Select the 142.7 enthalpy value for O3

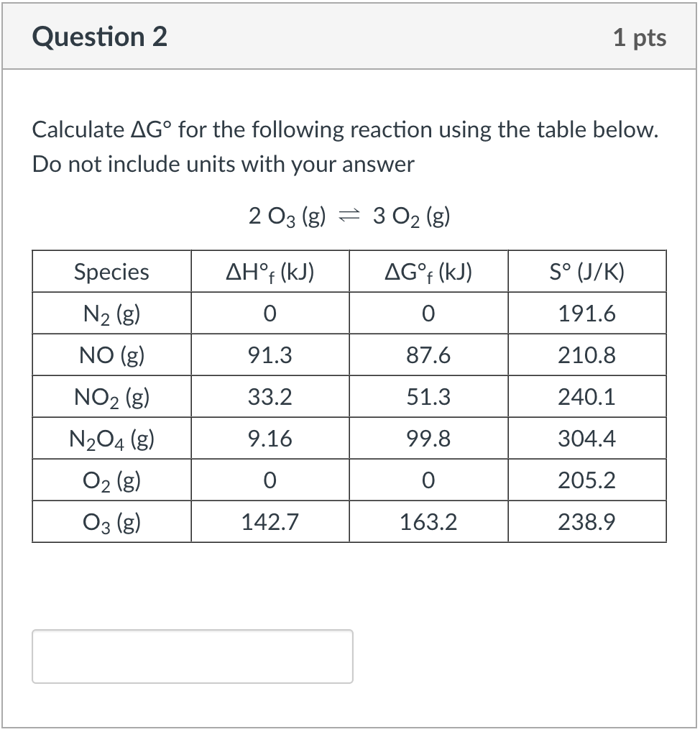point(270,521)
